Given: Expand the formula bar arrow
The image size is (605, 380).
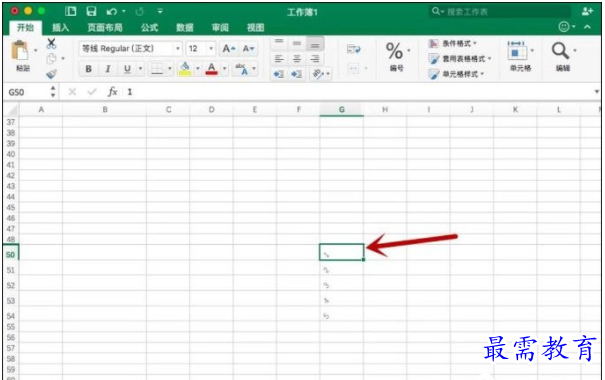Looking at the screenshot, I should tap(597, 92).
